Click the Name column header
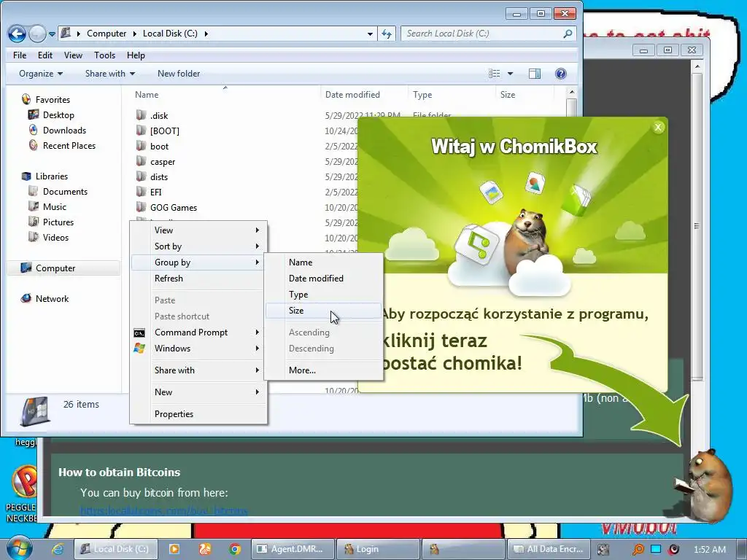 [147, 94]
